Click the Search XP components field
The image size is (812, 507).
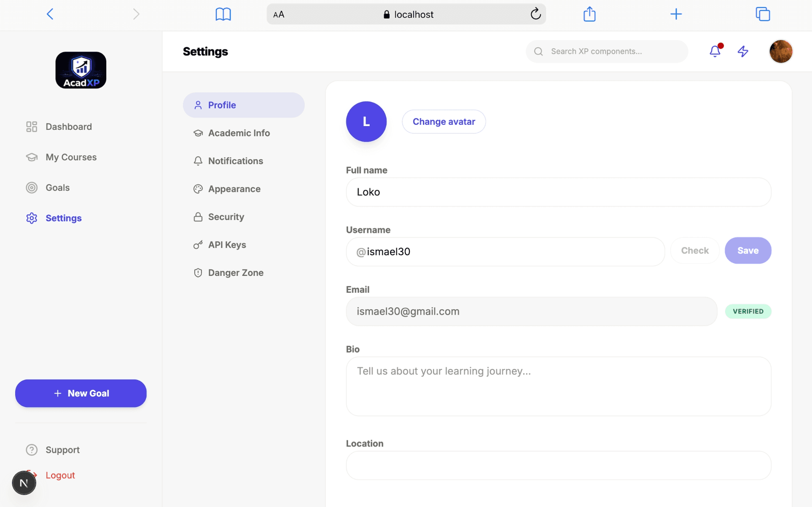tap(607, 51)
